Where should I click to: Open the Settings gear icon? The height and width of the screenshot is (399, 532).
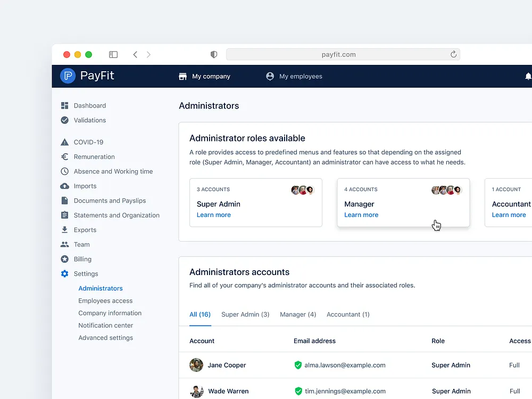click(64, 273)
